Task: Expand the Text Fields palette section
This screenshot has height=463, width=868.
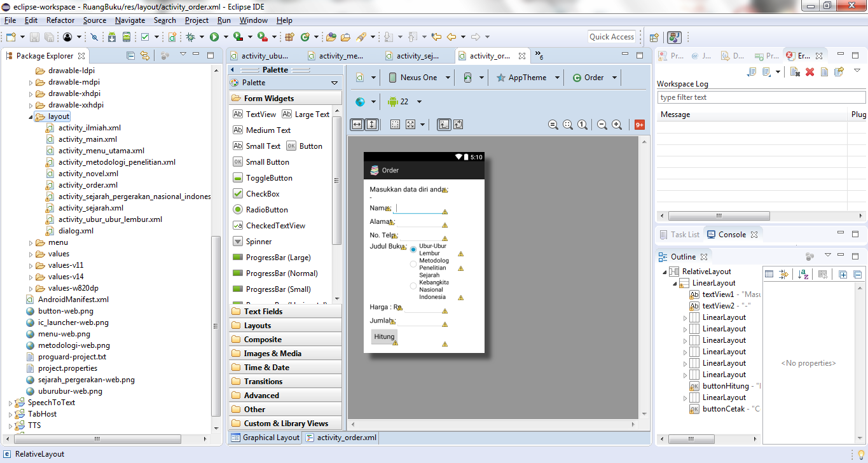Action: point(286,312)
